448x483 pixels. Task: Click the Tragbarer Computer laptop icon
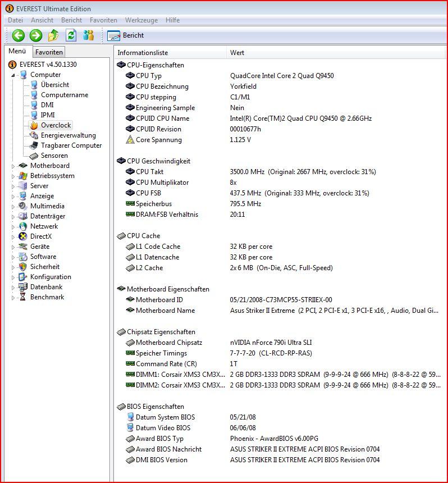tap(34, 145)
